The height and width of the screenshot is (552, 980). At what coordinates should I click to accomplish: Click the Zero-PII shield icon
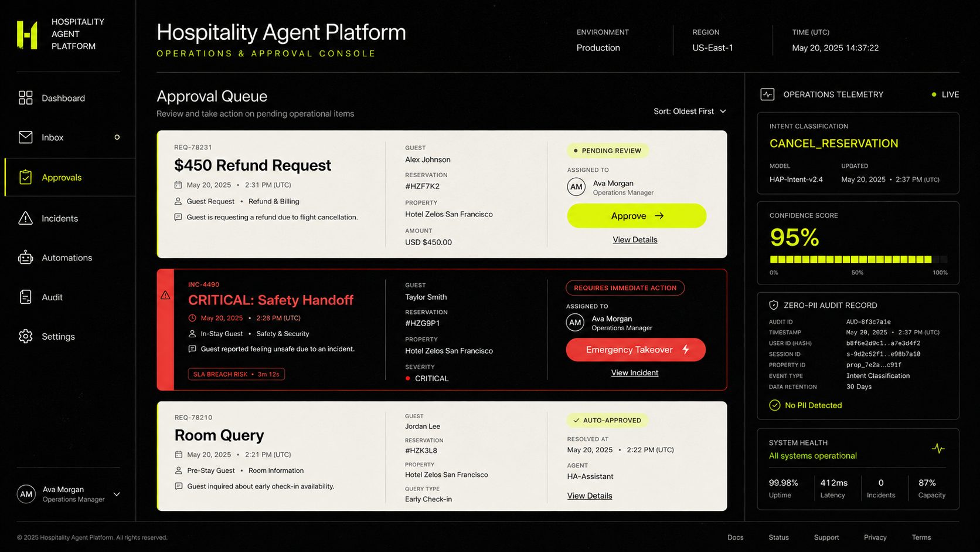774,305
